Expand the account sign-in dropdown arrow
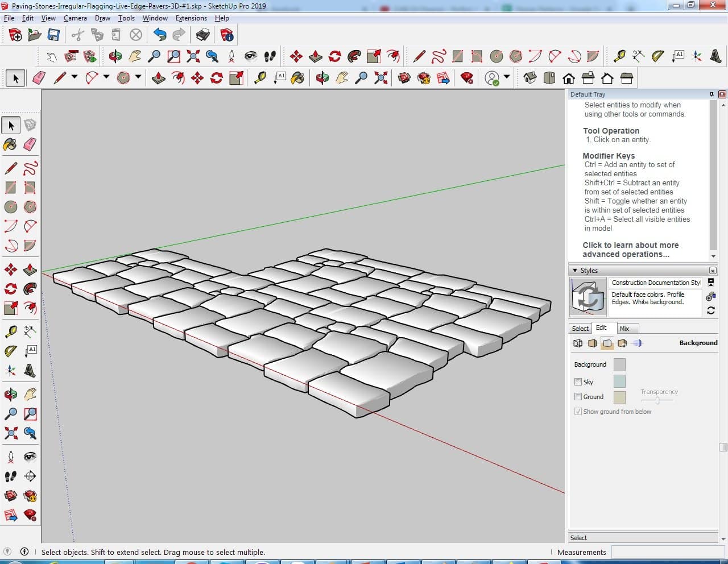 pos(507,77)
